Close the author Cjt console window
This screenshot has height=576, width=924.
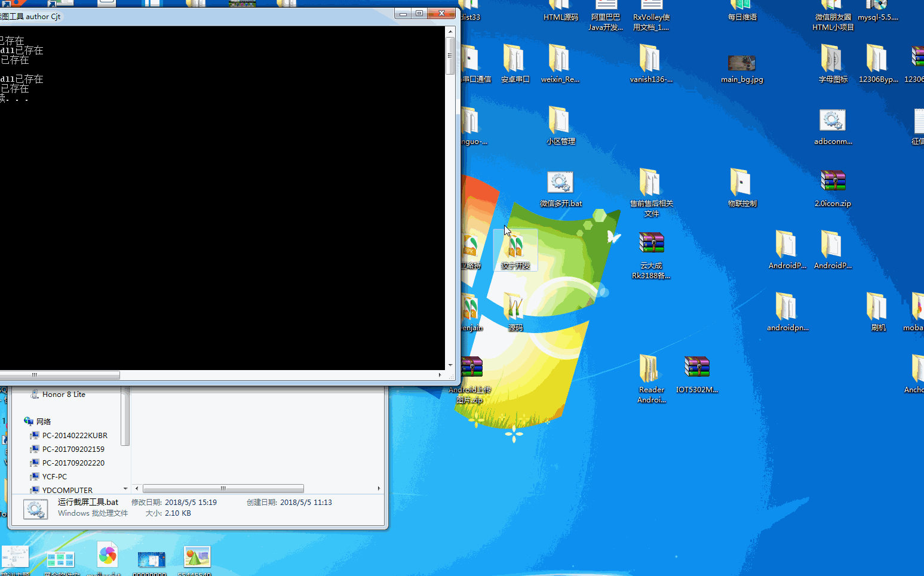[x=441, y=13]
